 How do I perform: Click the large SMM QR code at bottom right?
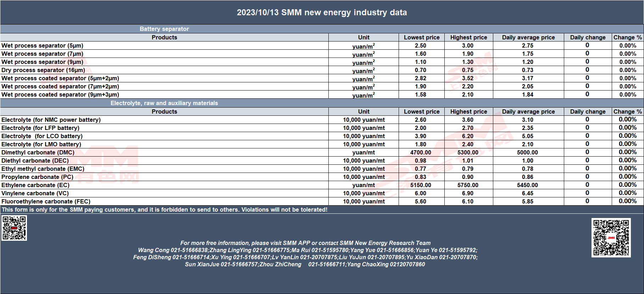pyautogui.click(x=611, y=238)
